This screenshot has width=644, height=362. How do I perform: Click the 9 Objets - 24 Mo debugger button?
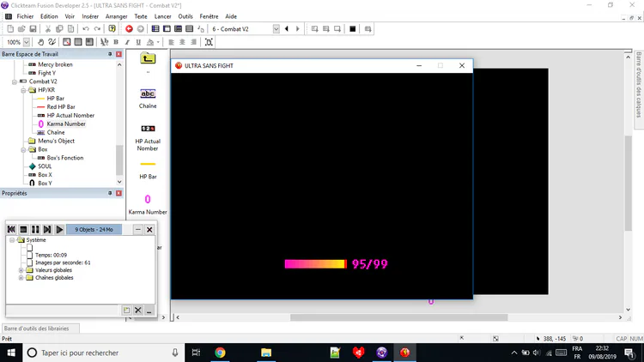tap(94, 229)
